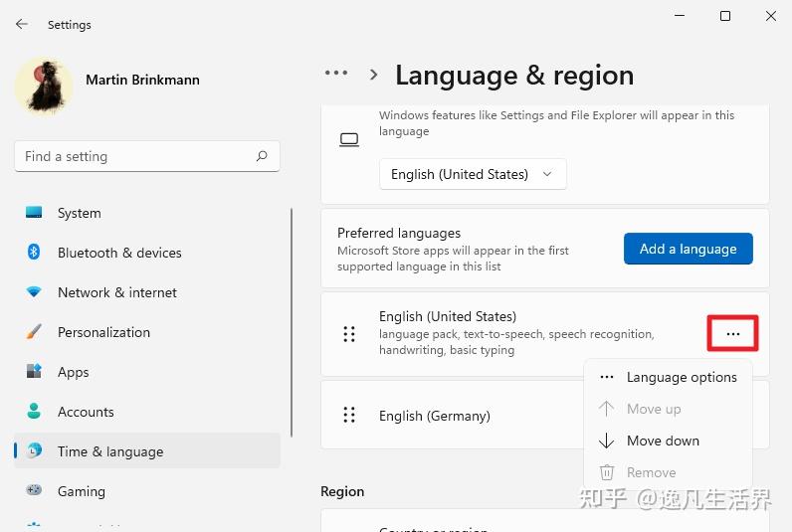Click the Move up arrow icon
Viewport: 792px width, 532px height.
pyautogui.click(x=606, y=409)
